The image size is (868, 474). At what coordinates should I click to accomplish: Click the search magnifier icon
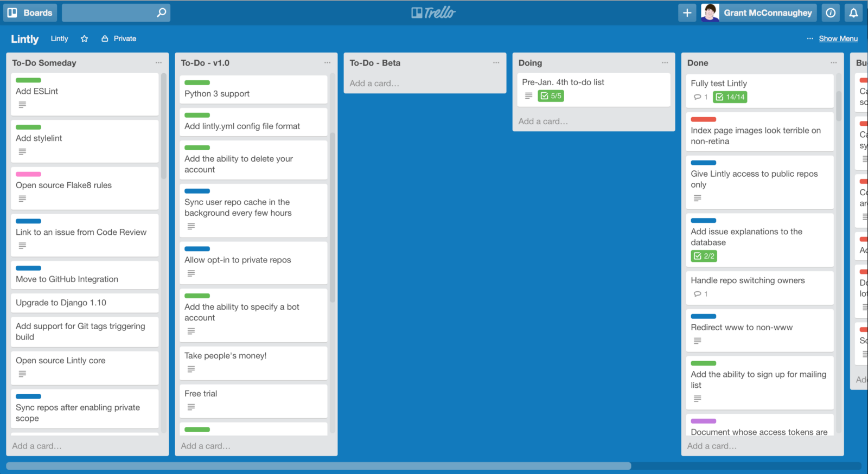click(x=161, y=12)
